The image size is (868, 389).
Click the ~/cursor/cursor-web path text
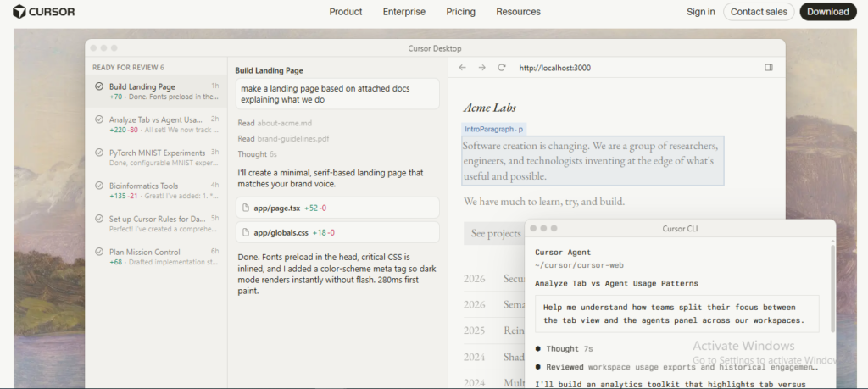click(579, 265)
